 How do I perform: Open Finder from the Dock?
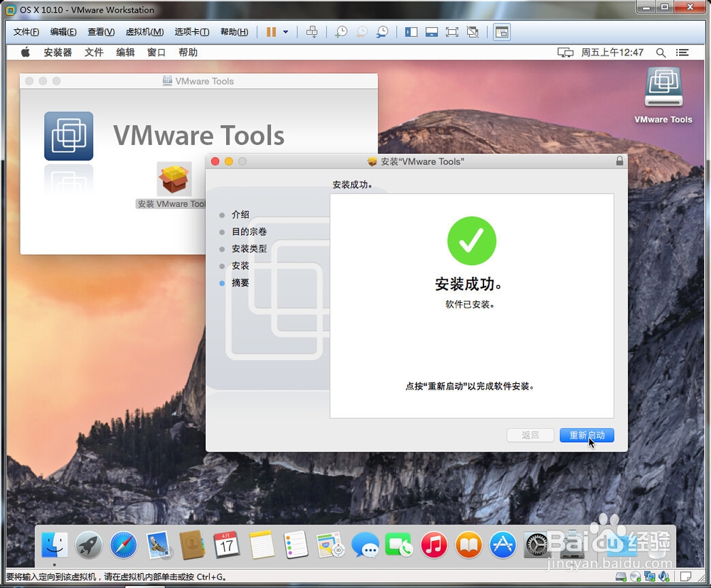click(x=55, y=545)
